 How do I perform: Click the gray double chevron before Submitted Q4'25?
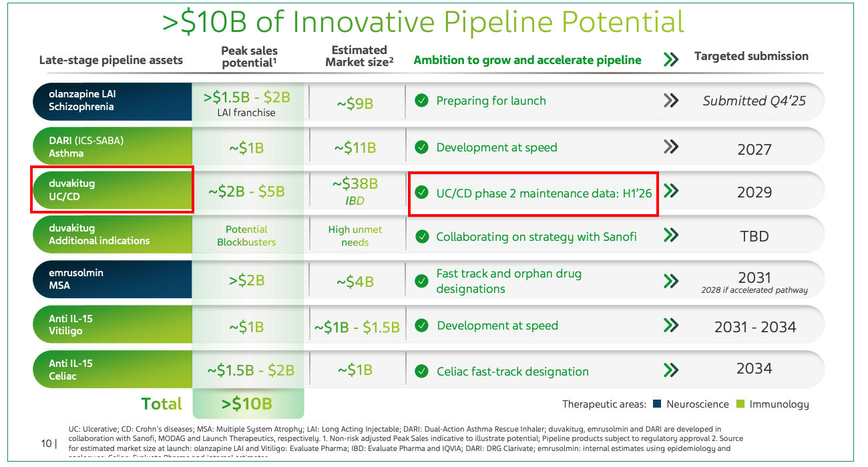click(671, 101)
